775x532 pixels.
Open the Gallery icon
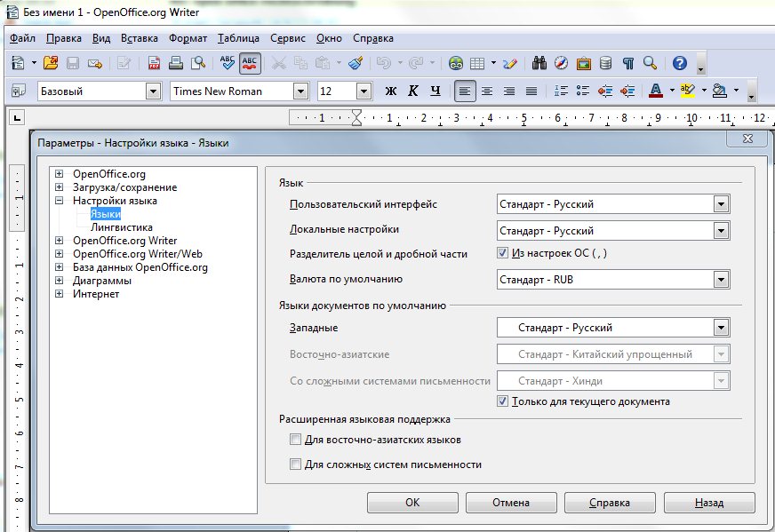(584, 63)
